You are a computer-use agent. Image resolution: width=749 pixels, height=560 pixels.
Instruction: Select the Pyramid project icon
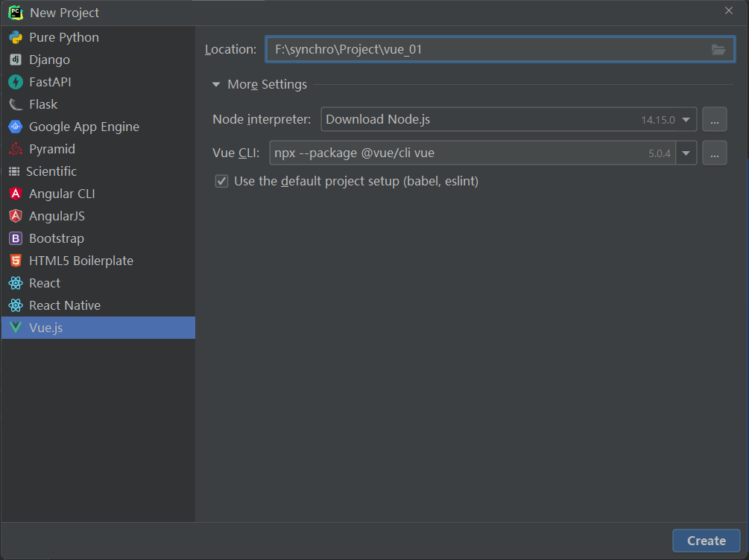click(x=16, y=149)
